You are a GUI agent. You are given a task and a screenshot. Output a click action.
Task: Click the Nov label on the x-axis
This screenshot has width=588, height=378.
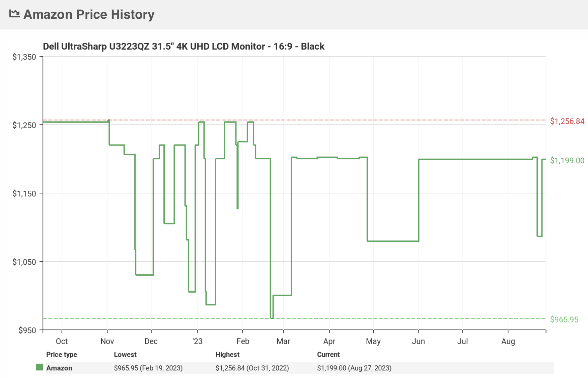pos(107,341)
